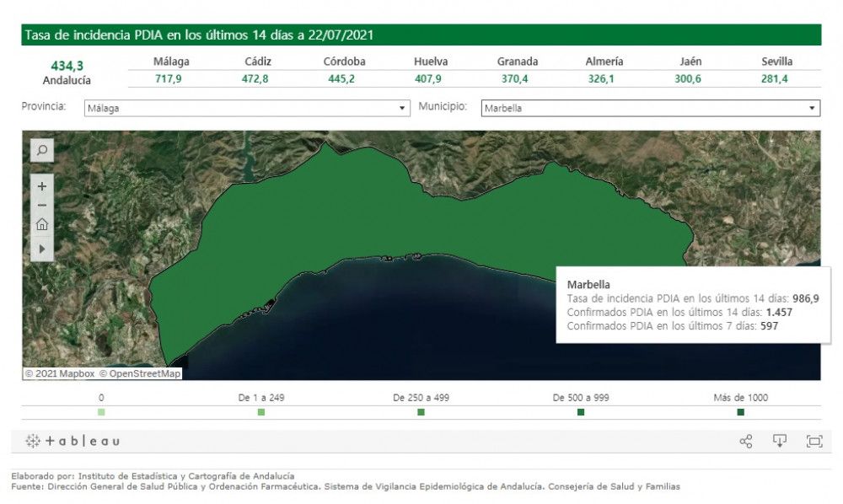The width and height of the screenshot is (843, 504).
Task: Click Granada incidence value 370,4
Action: click(x=514, y=79)
